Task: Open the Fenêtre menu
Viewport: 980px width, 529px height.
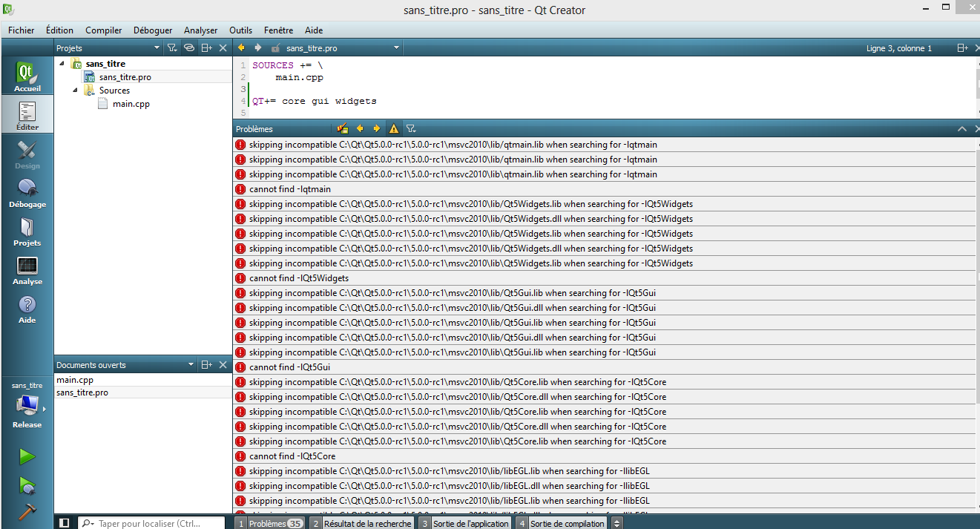Action: click(278, 30)
